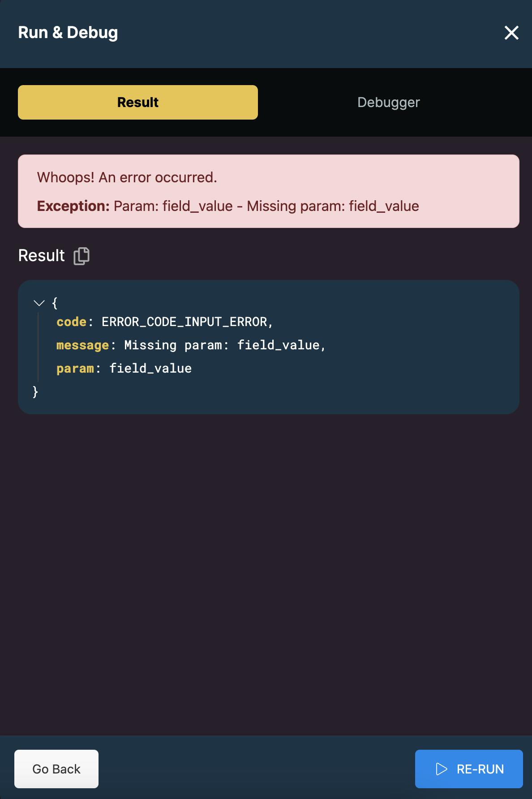Viewport: 532px width, 799px height.
Task: Click the field_value value of param
Action: [150, 369]
